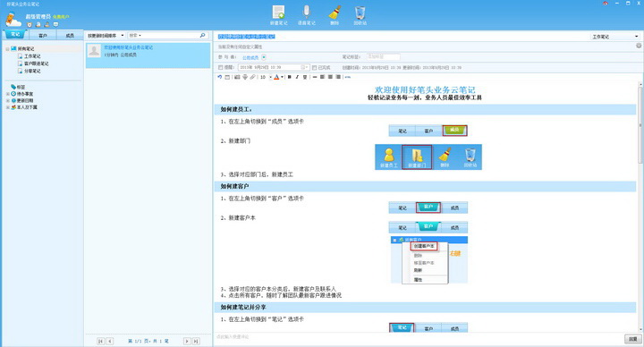This screenshot has width=644, height=347.
Task: Open the Recycle Bin (回收站) icon
Action: click(360, 15)
